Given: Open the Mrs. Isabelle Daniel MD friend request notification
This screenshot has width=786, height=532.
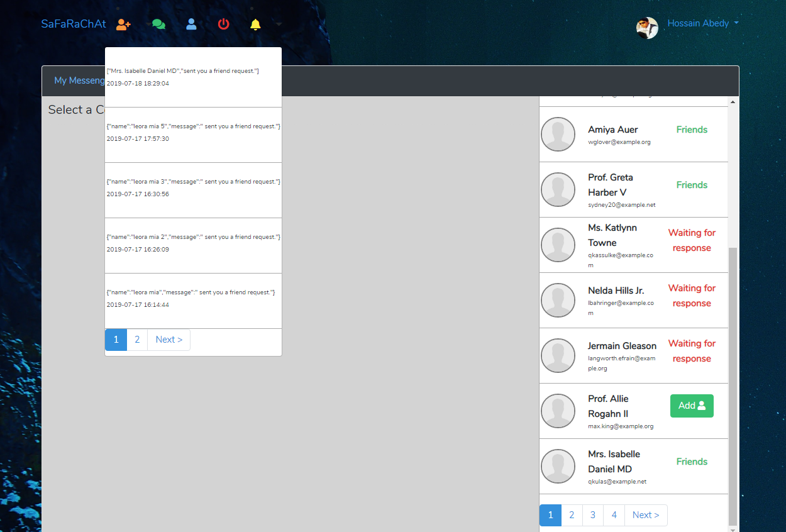Looking at the screenshot, I should click(x=193, y=77).
